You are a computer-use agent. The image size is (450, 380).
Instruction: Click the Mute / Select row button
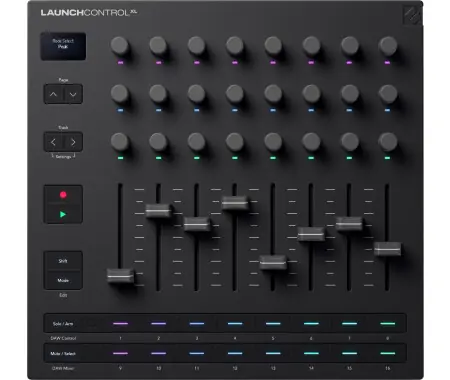63,353
